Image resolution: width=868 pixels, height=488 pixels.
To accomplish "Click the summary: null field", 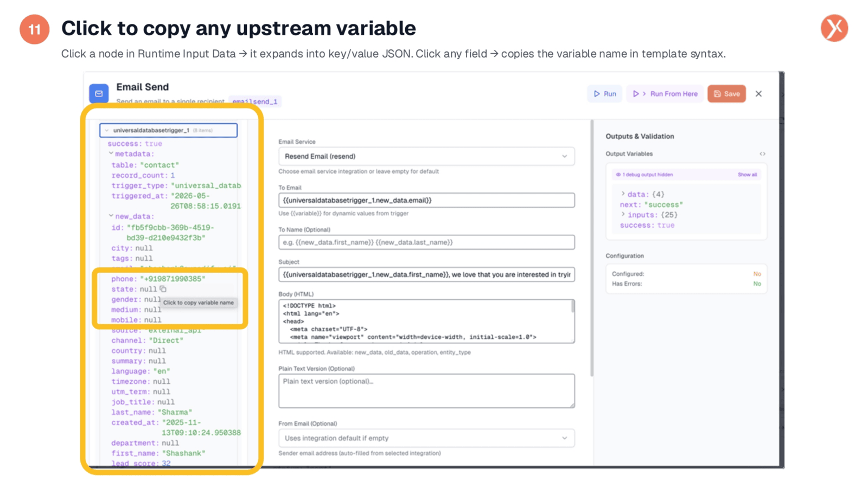I will click(138, 361).
